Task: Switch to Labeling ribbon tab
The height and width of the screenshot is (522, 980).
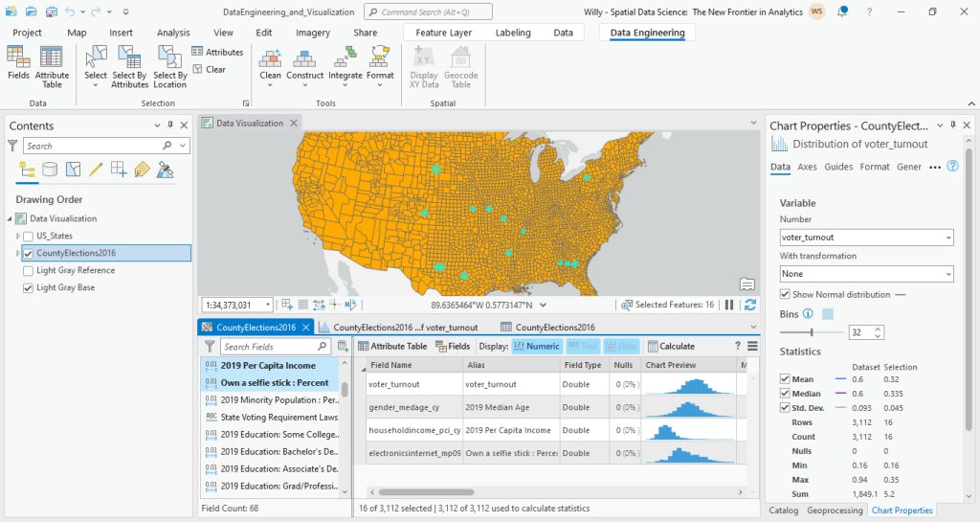Action: click(x=513, y=33)
